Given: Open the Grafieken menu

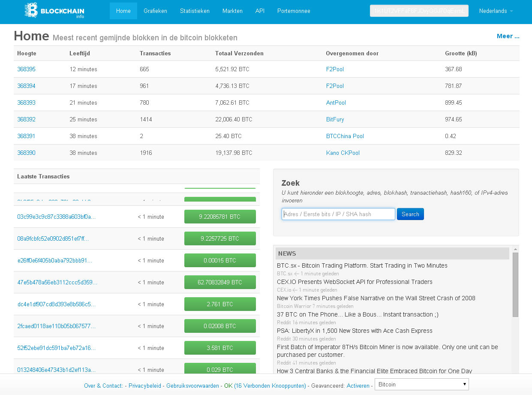Looking at the screenshot, I should 155,11.
